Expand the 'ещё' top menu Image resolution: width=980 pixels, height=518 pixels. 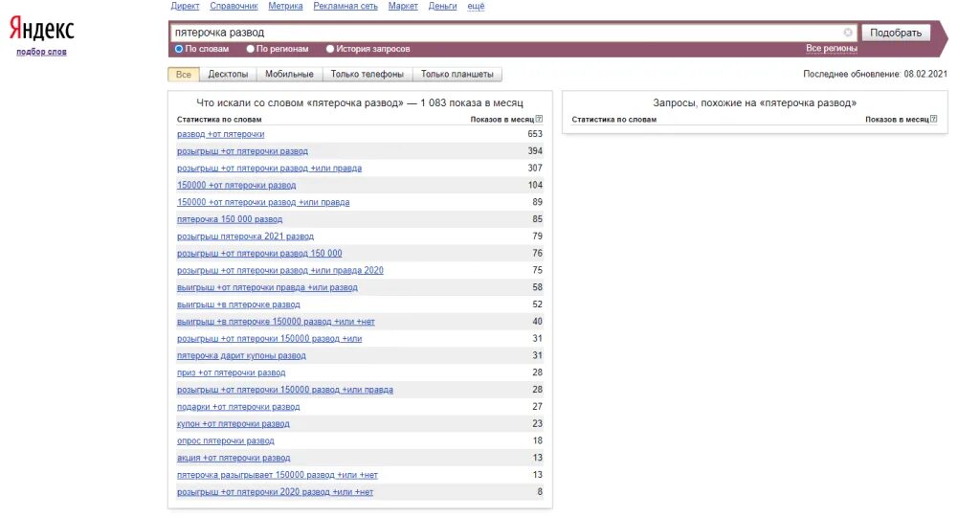(476, 7)
